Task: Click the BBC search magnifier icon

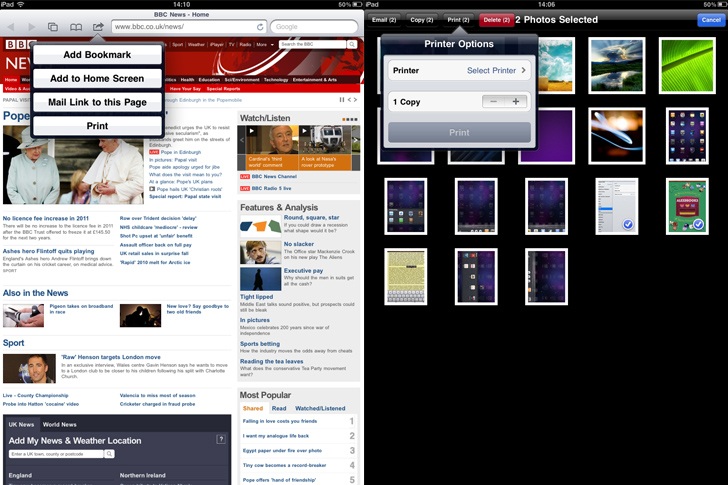Action: [x=352, y=44]
